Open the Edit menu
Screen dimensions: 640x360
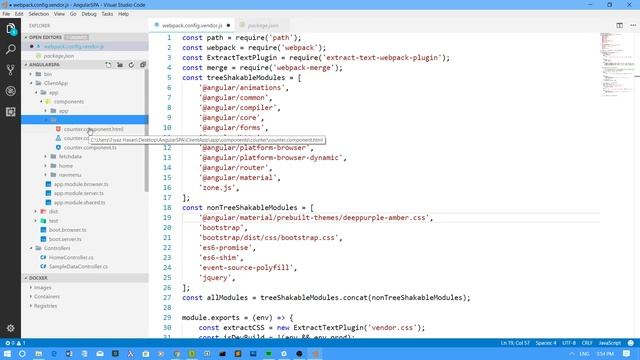pyautogui.click(x=19, y=14)
